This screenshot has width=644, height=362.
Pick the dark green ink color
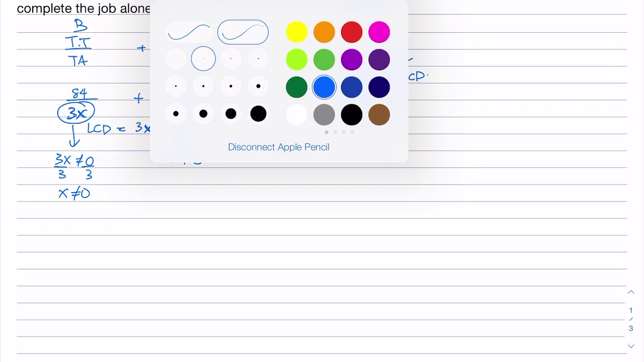(x=297, y=87)
